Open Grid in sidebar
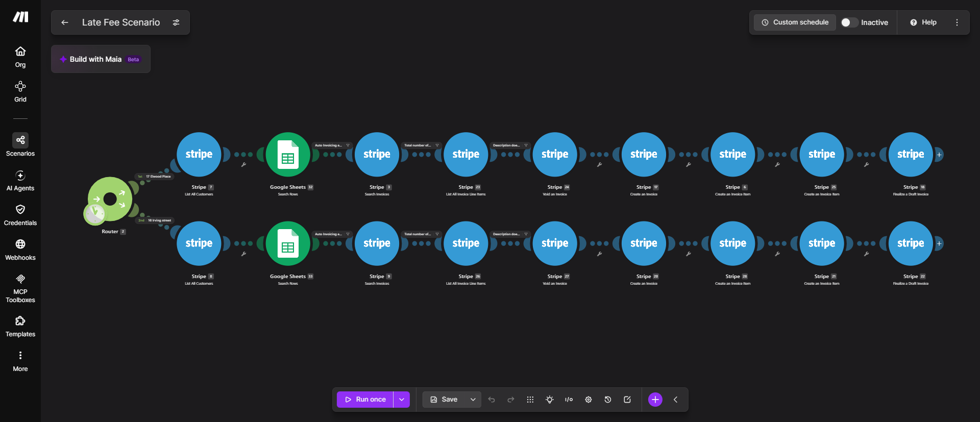The height and width of the screenshot is (422, 980). pyautogui.click(x=20, y=92)
